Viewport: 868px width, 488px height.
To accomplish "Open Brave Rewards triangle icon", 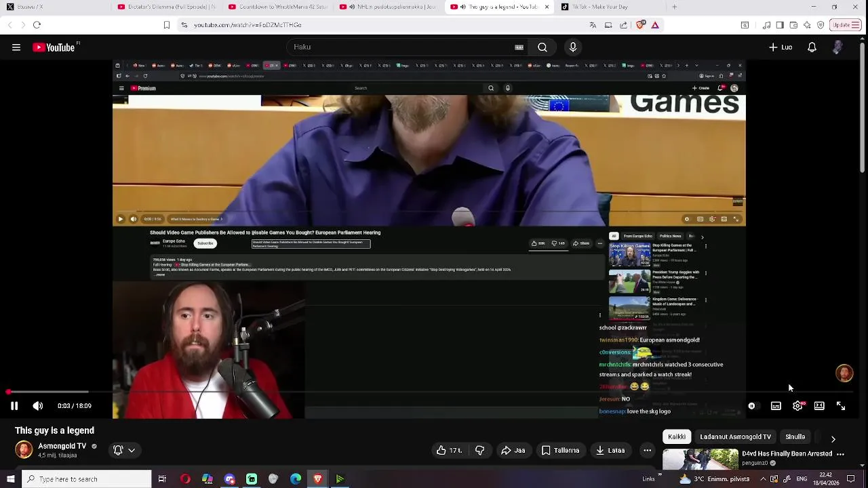I will click(x=655, y=25).
